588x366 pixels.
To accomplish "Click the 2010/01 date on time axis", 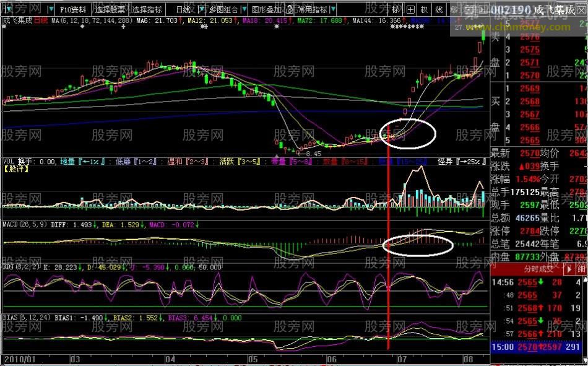I will (20, 359).
